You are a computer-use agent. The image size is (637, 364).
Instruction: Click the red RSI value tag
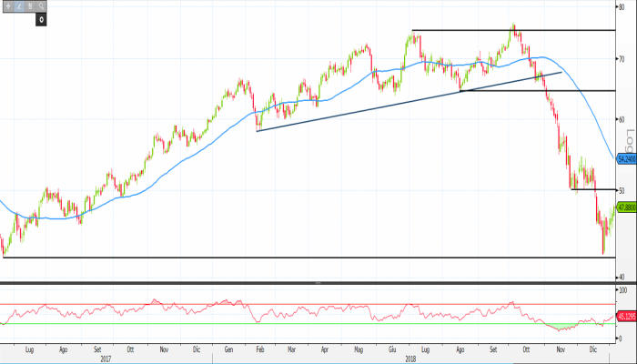(625, 316)
